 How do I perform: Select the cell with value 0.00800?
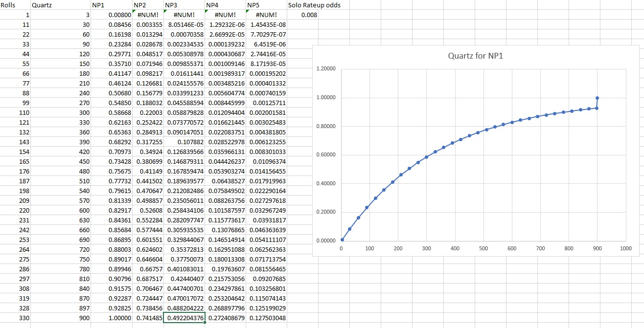[112, 15]
